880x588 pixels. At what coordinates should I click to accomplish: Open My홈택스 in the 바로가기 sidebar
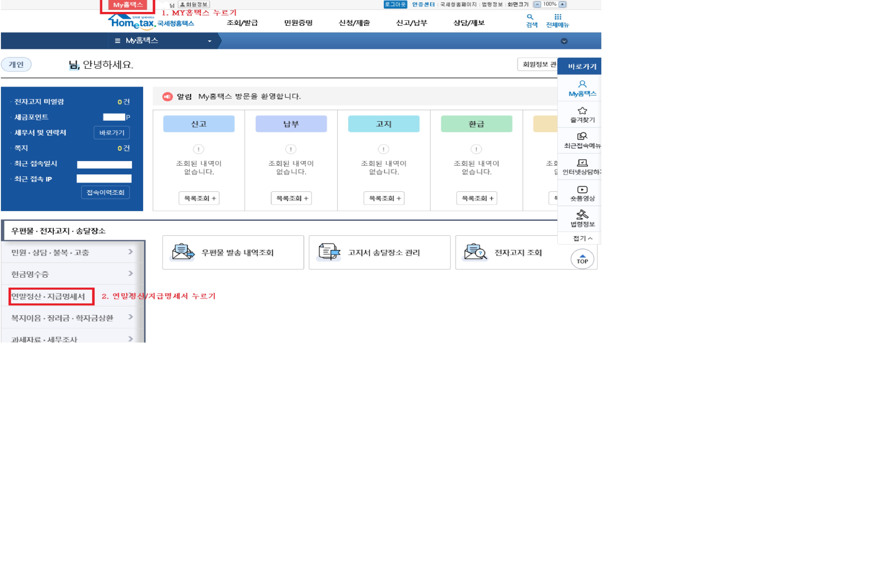582,89
